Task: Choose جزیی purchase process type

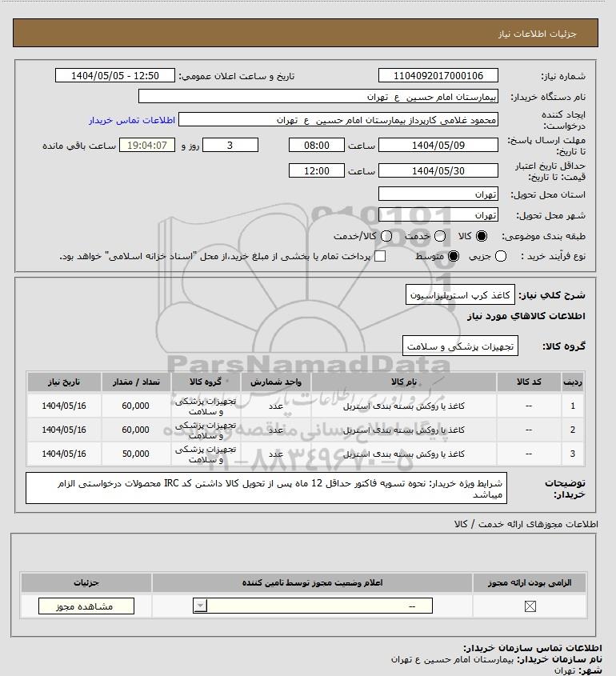Action: (501, 256)
